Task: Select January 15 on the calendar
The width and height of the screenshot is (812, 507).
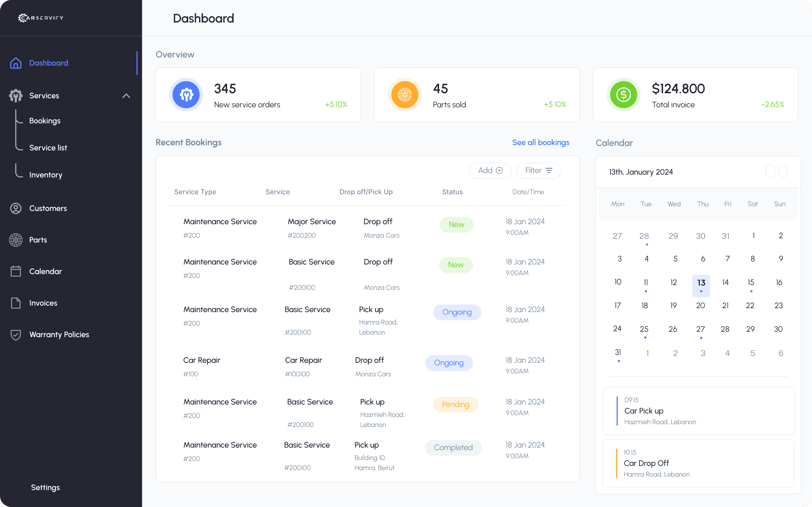Action: 751,283
